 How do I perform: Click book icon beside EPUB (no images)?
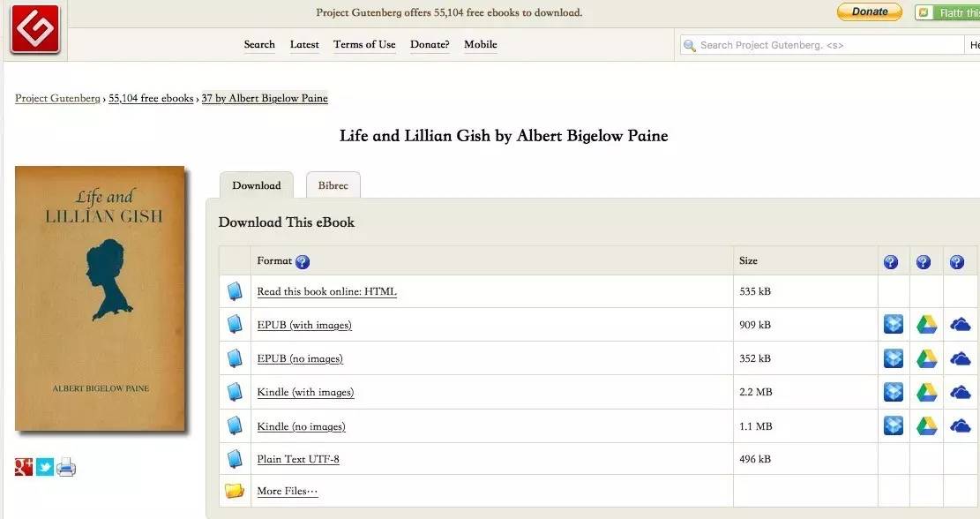pyautogui.click(x=235, y=358)
